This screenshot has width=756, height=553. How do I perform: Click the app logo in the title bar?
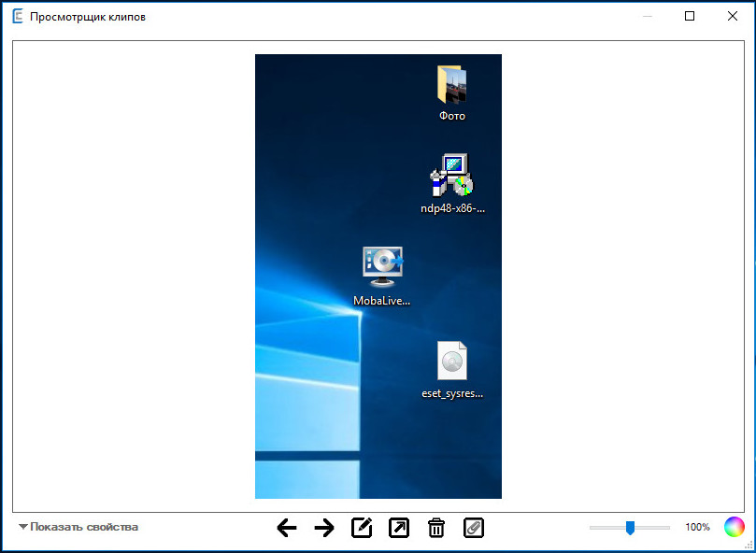(18, 17)
